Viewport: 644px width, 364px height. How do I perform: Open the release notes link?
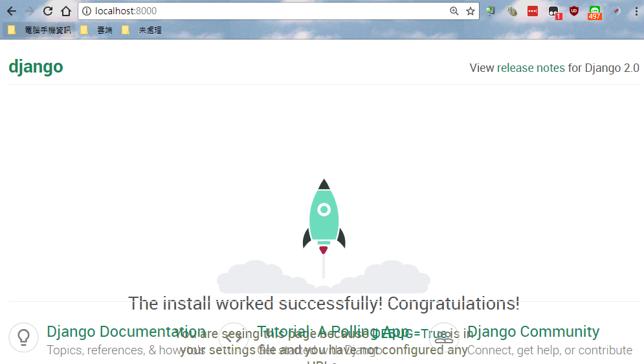[531, 68]
